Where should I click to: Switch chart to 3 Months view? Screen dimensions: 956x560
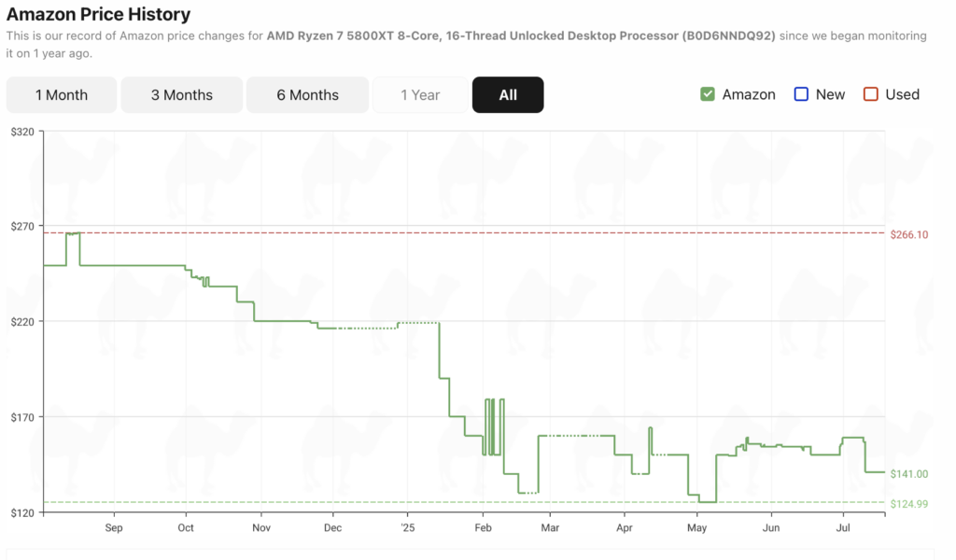(x=182, y=95)
